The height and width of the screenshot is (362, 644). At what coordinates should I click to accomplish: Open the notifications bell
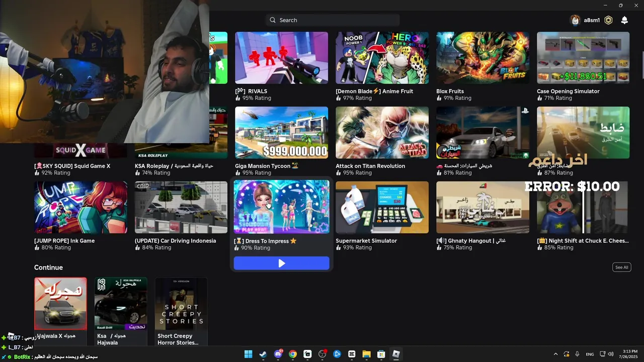click(624, 20)
